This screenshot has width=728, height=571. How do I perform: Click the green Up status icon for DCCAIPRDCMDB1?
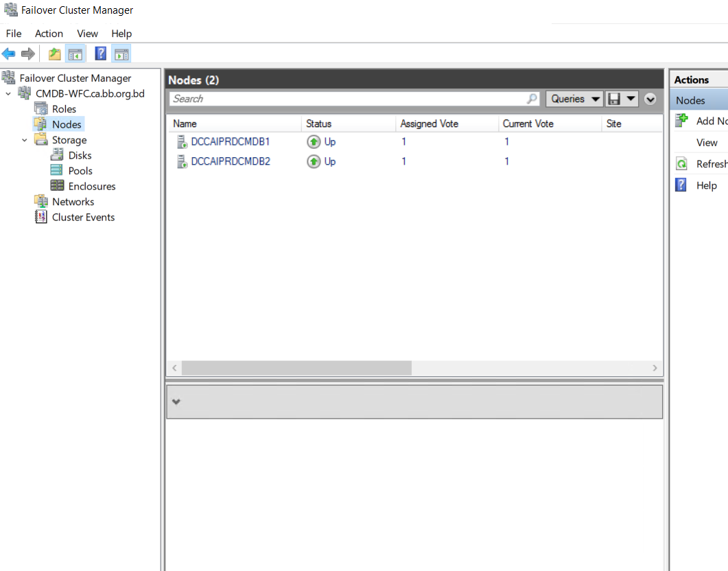(314, 141)
